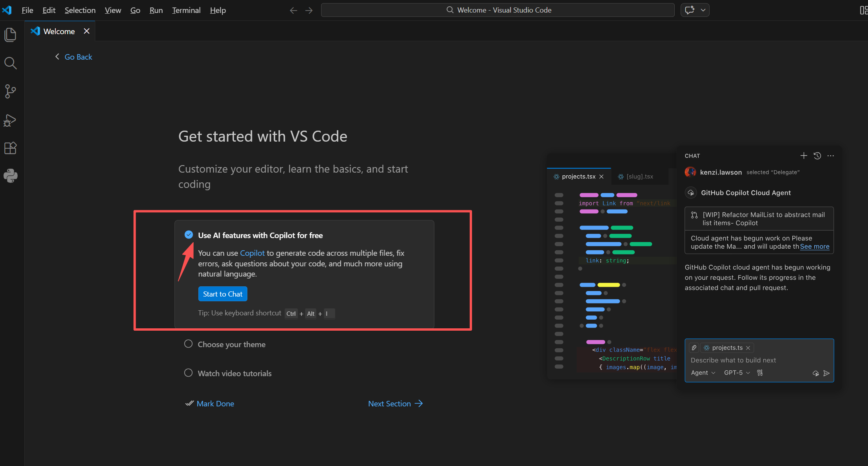This screenshot has height=466, width=868.
Task: Click the VS Code logo in the title bar
Action: coord(7,10)
